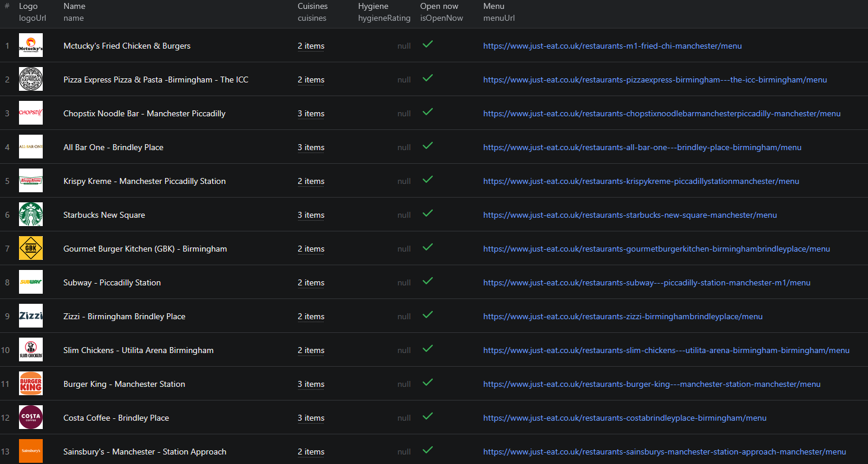Click the Krispy Kreme logo image
The image size is (868, 464).
pyautogui.click(x=31, y=180)
